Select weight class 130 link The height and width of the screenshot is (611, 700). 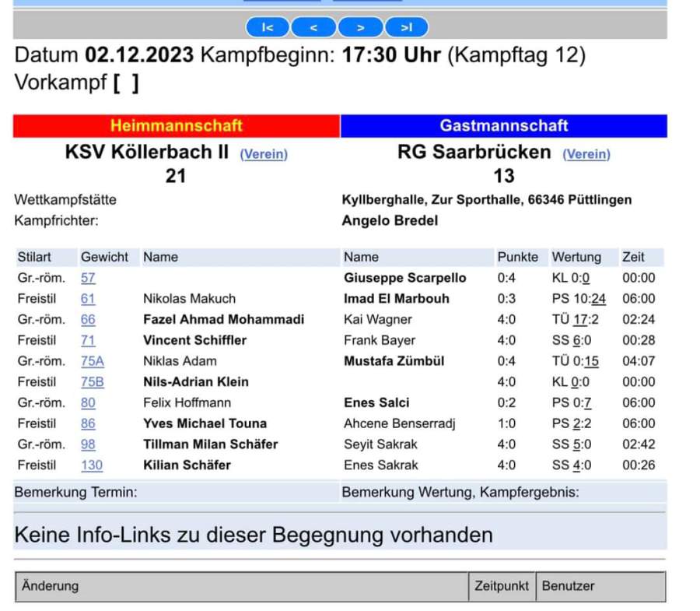coord(91,465)
